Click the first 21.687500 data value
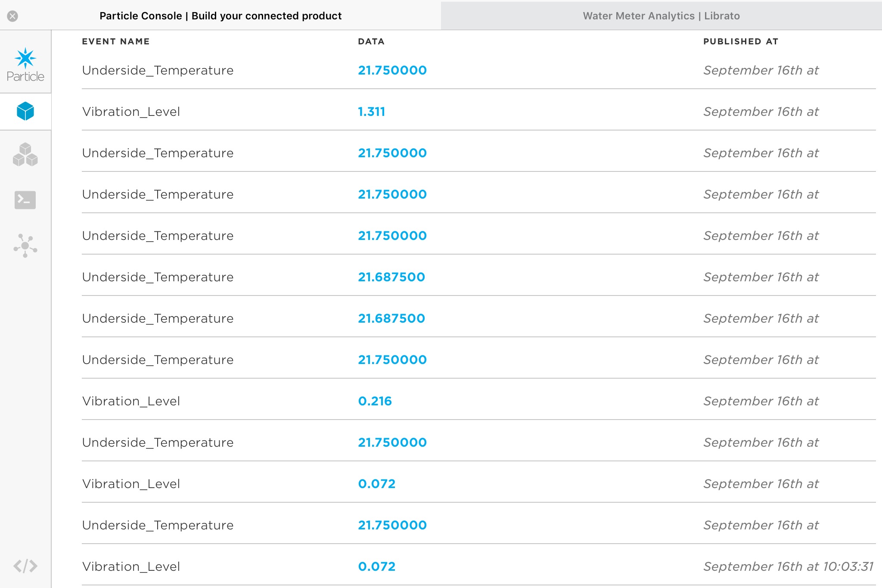The width and height of the screenshot is (882, 588). pyautogui.click(x=391, y=277)
